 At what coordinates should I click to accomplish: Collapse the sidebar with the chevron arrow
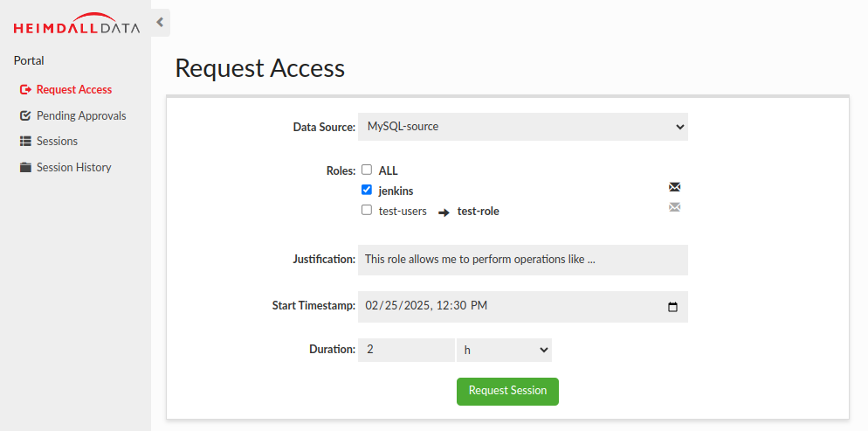coord(160,23)
